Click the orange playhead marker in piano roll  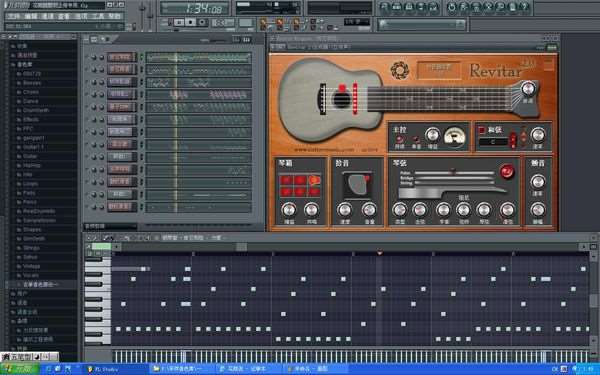pos(379,253)
